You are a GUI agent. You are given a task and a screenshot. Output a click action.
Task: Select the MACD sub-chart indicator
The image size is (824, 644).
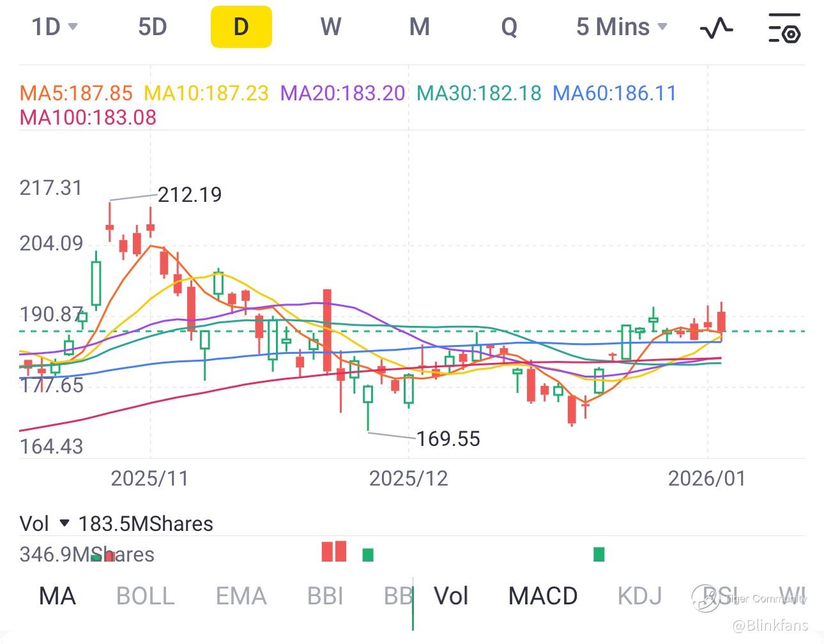pyautogui.click(x=543, y=596)
